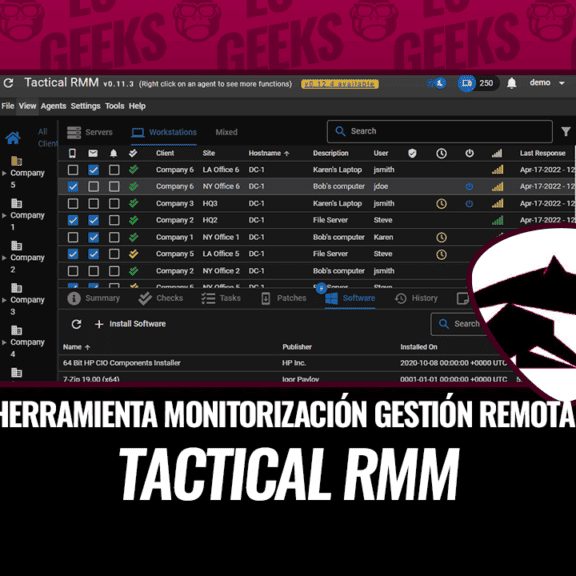Toggle dashboard alert checkbox for Company 6 LA Office 6
The image size is (576, 576).
[114, 170]
